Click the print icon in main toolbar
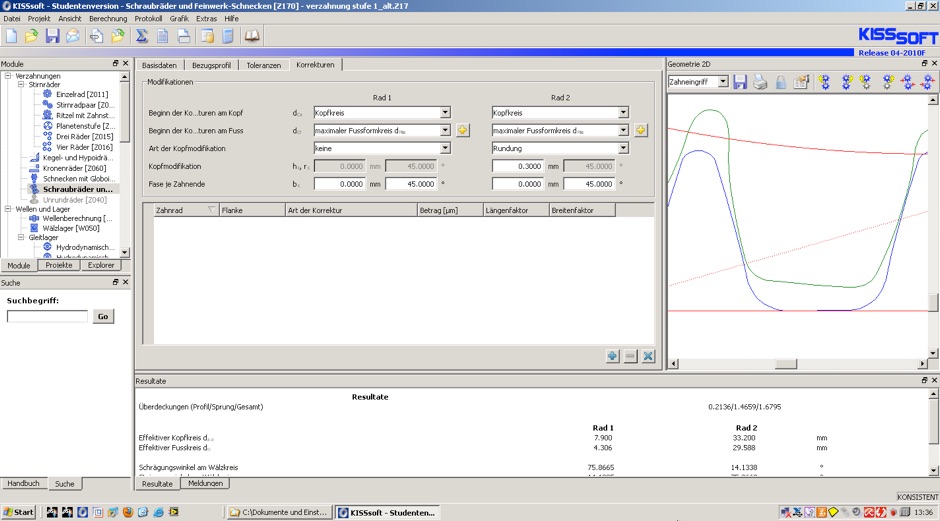Viewport: 940px width, 521px height. (183, 36)
